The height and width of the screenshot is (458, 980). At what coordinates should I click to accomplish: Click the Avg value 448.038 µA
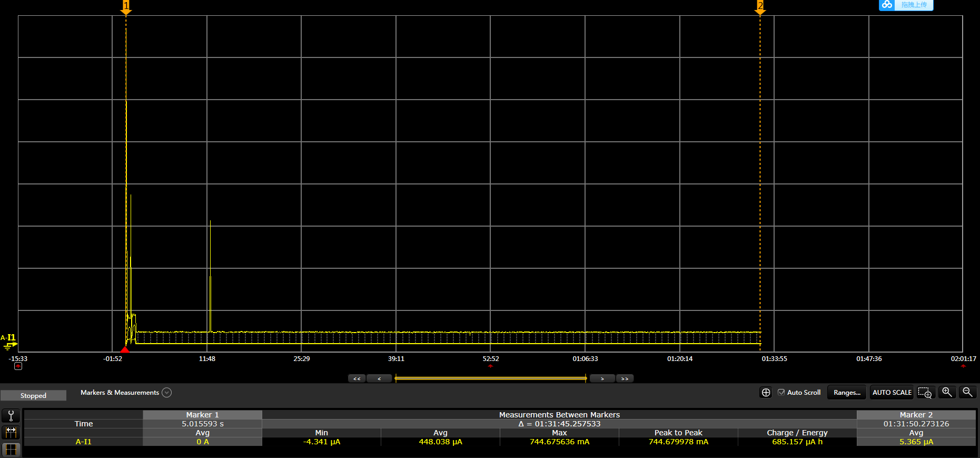[x=440, y=442]
